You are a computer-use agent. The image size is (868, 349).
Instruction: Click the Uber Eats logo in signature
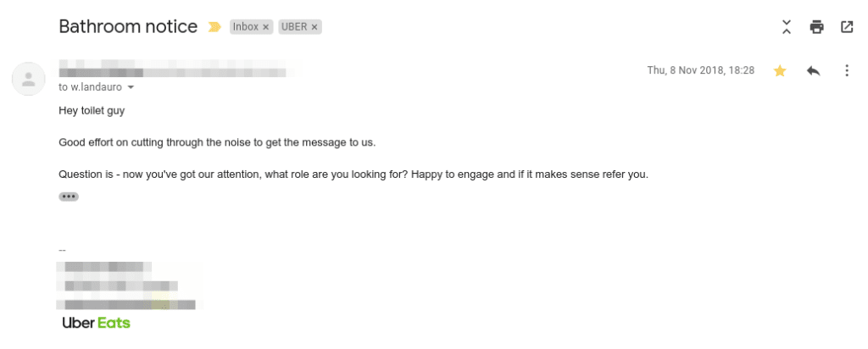pos(97,323)
